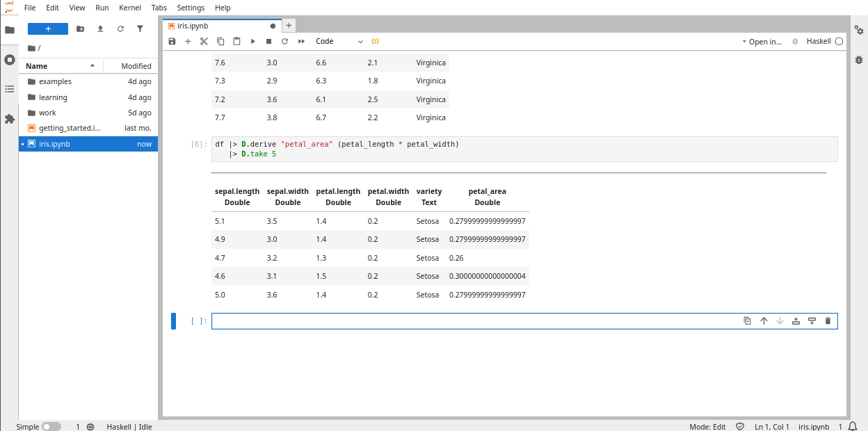
Task: Insert a cell above the active cell
Action: (796, 321)
